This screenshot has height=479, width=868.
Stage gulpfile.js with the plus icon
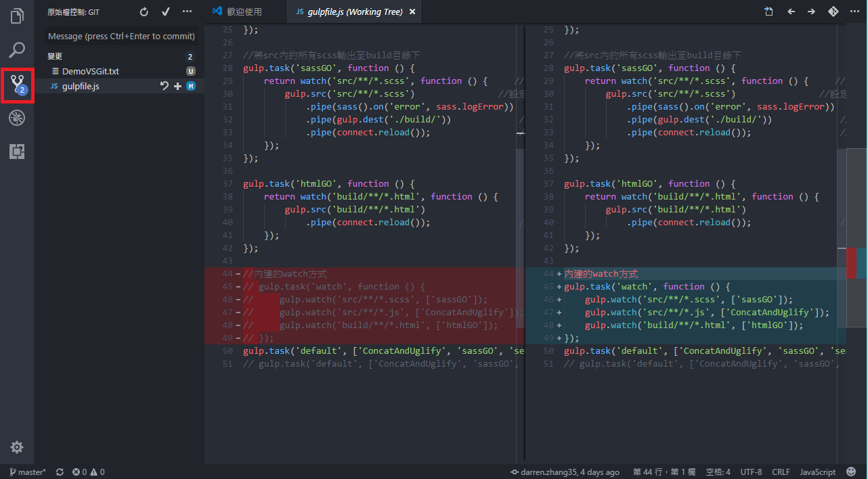click(177, 86)
